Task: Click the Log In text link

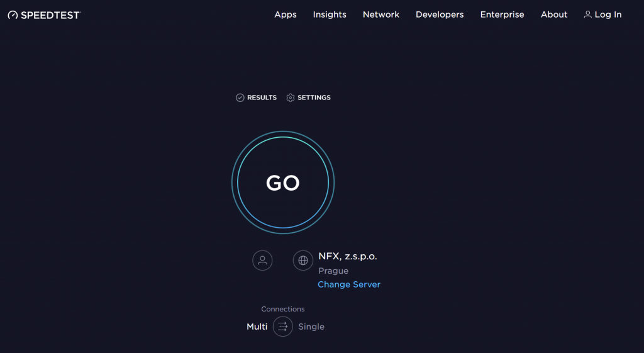Action: tap(608, 14)
